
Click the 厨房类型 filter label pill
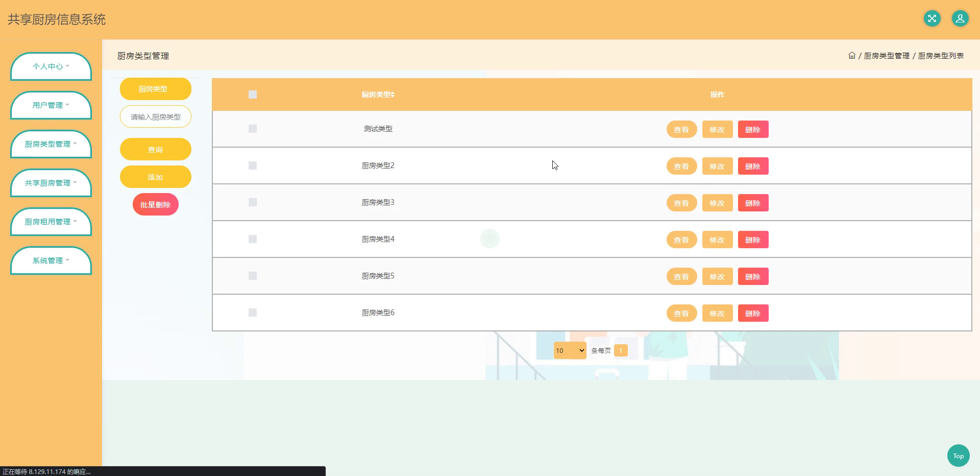[156, 89]
